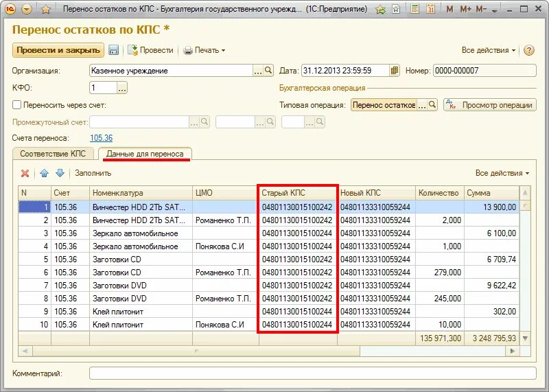Click the 1C application logo icon
Screen dimensions: 549x392
coord(10,9)
